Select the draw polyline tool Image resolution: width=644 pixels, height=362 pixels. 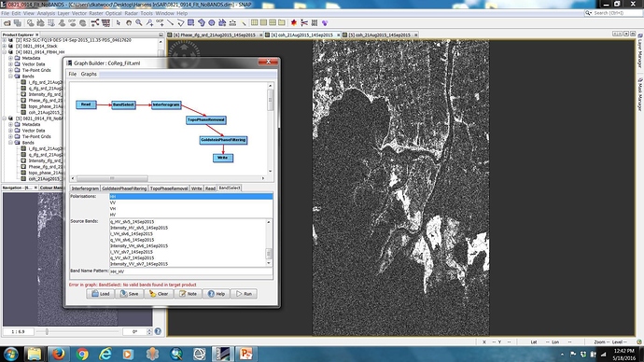click(180, 23)
